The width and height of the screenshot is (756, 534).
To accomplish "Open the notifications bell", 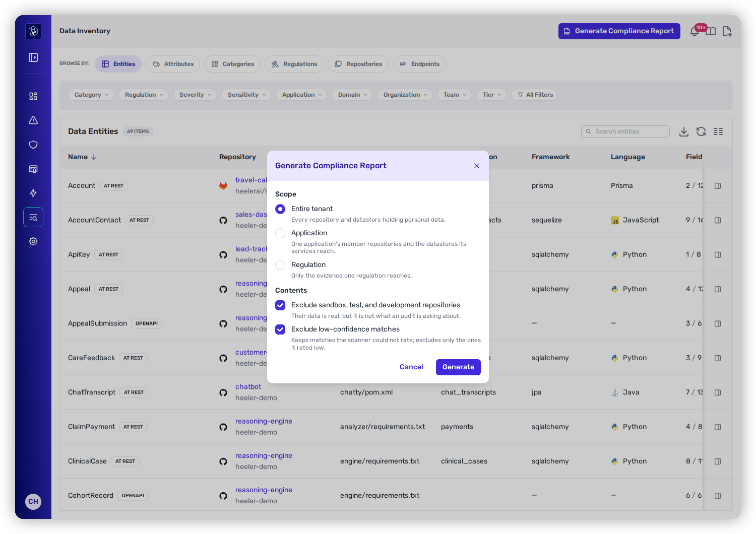I will (x=695, y=32).
